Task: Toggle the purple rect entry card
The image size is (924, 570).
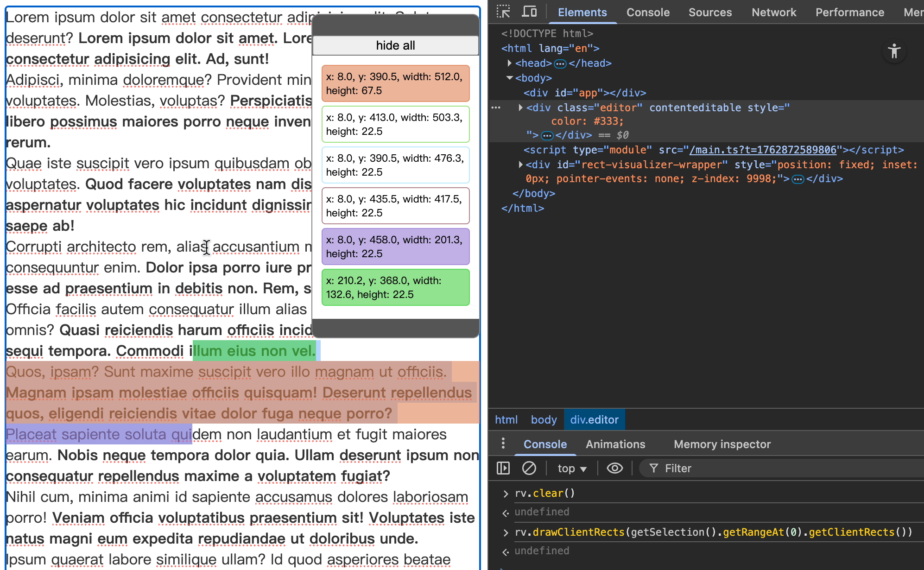Action: [x=395, y=247]
